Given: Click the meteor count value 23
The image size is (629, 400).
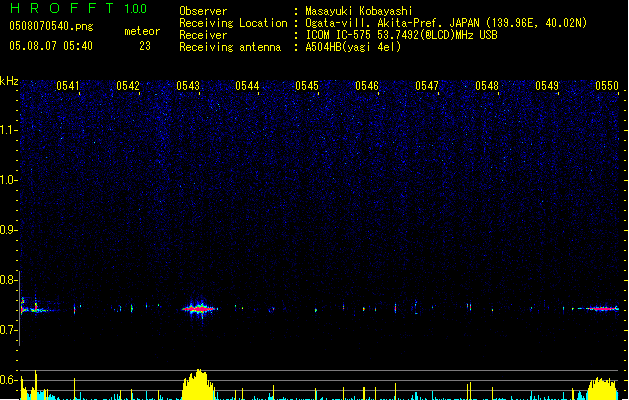Looking at the screenshot, I should (x=145, y=46).
